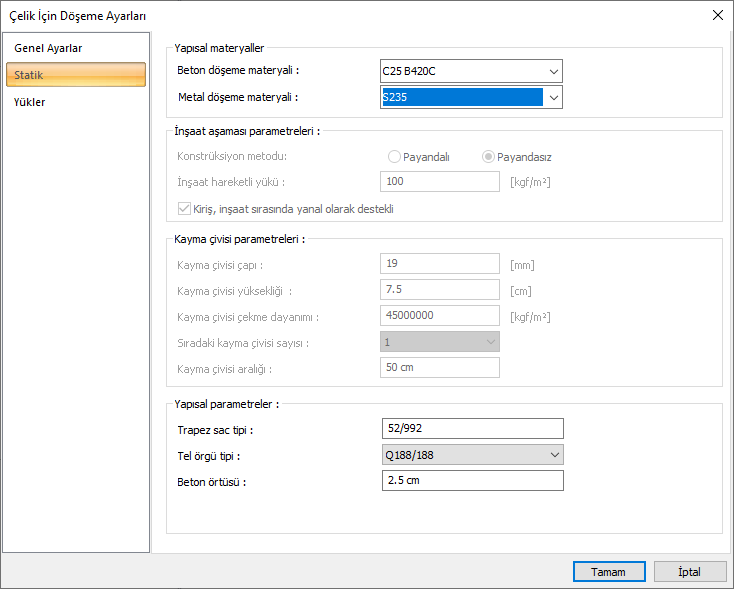Viewport: 734px width, 589px height.
Task: Select the Kayma çivisi yüksekliği input
Action: tap(440, 290)
